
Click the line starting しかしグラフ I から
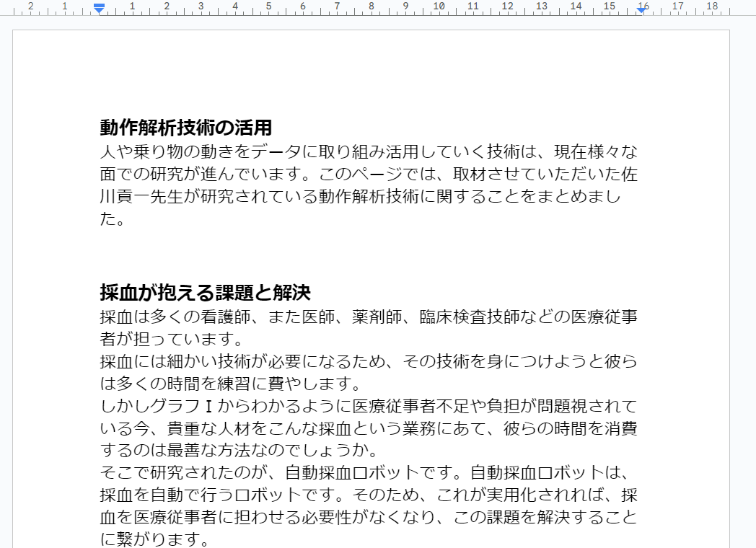pyautogui.click(x=368, y=405)
